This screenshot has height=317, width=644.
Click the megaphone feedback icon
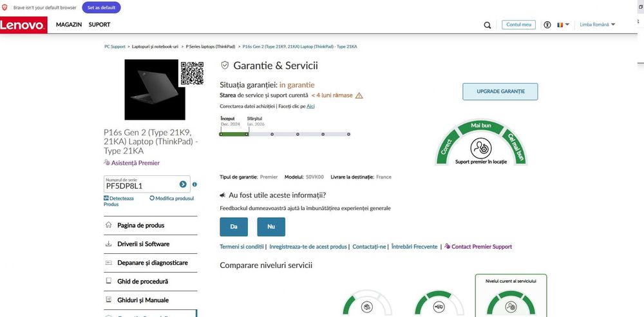(x=223, y=195)
